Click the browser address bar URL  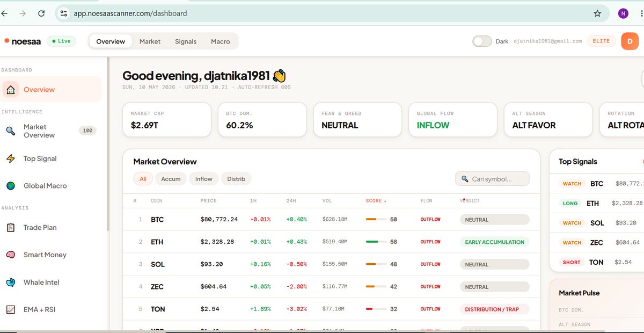130,13
